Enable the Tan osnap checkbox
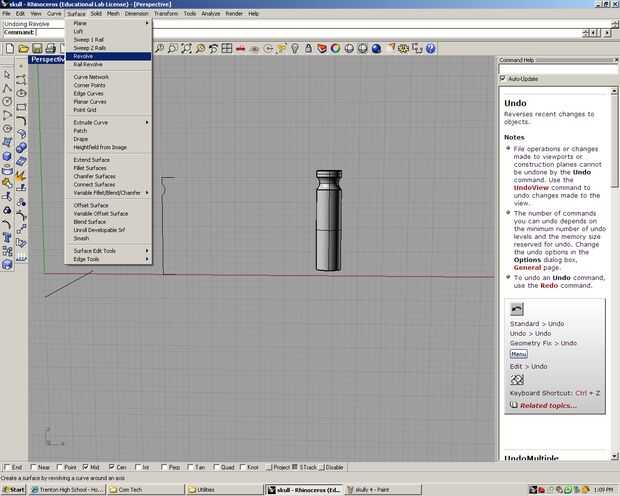This screenshot has width=620, height=496. (x=190, y=467)
